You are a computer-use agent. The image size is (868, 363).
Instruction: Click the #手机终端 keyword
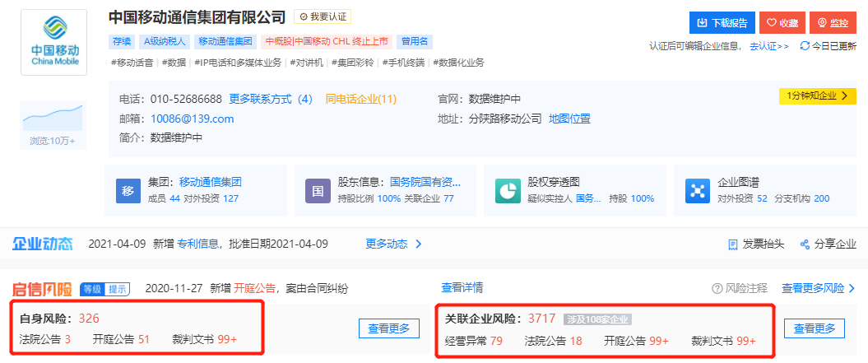click(404, 63)
